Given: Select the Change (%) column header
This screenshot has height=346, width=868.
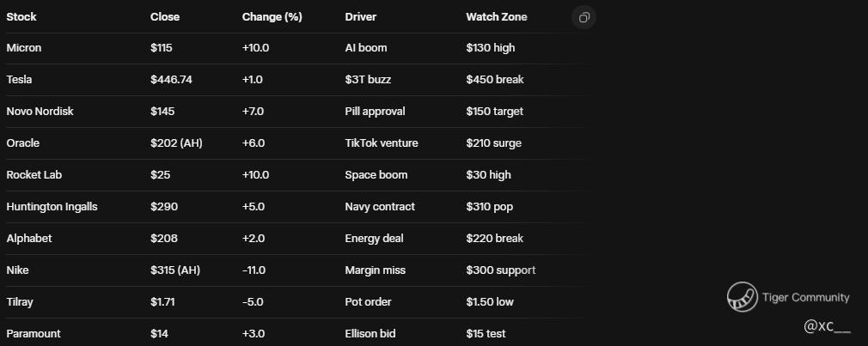Looking at the screenshot, I should pyautogui.click(x=272, y=17).
